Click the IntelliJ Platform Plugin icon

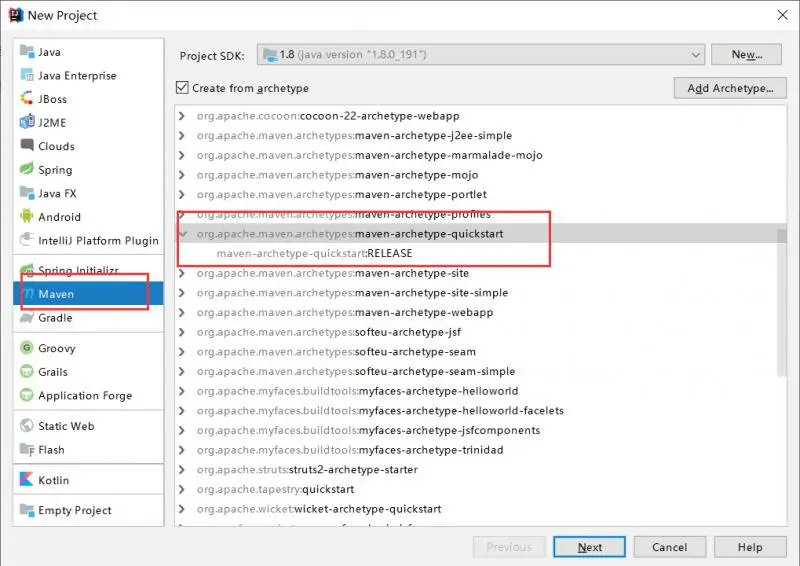(27, 240)
